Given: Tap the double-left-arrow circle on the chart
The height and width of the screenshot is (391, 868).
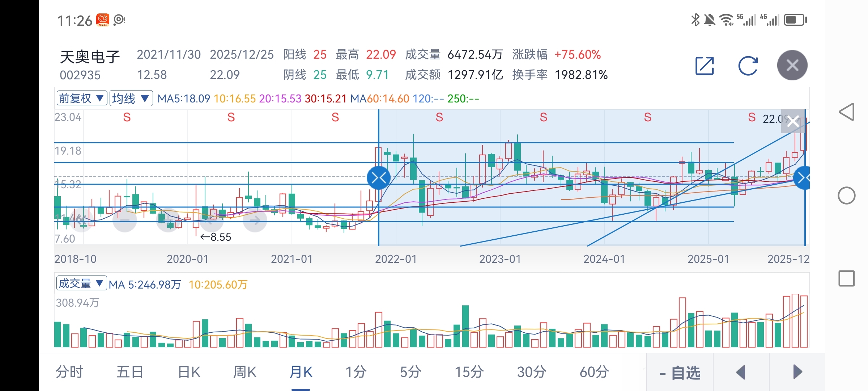Looking at the screenshot, I should click(81, 220).
